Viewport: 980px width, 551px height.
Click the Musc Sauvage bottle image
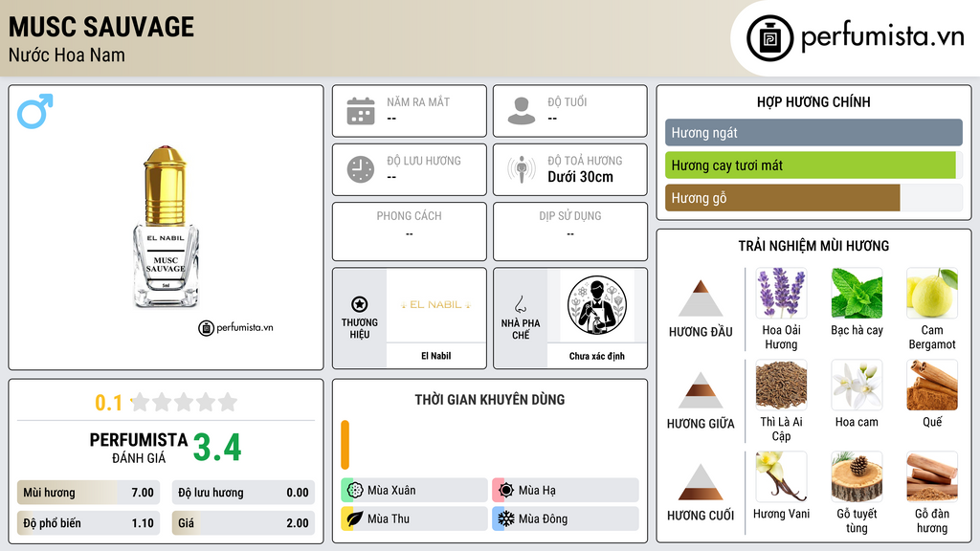click(166, 227)
